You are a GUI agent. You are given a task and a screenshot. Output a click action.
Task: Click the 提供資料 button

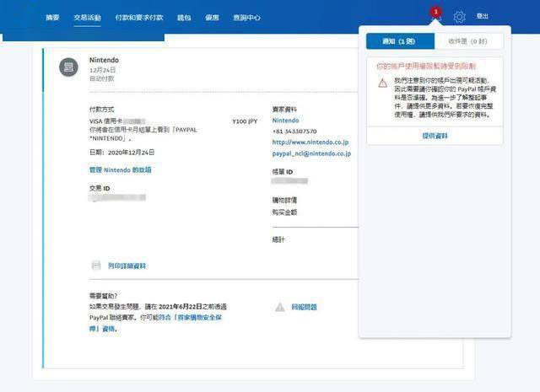coord(435,136)
